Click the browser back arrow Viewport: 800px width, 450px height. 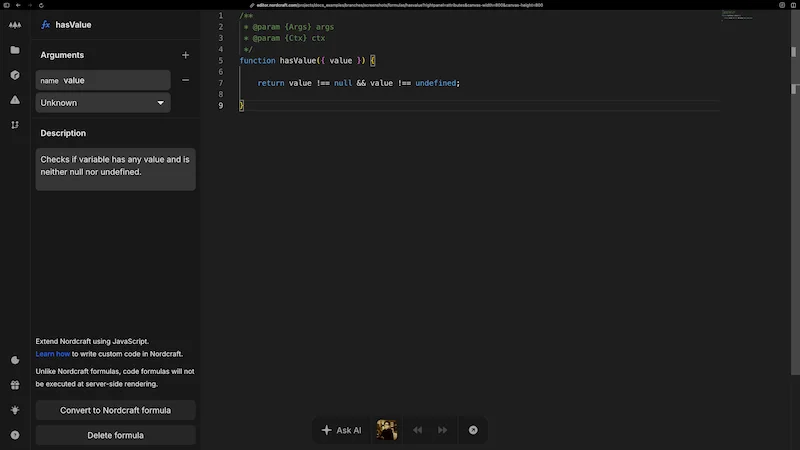coord(18,5)
